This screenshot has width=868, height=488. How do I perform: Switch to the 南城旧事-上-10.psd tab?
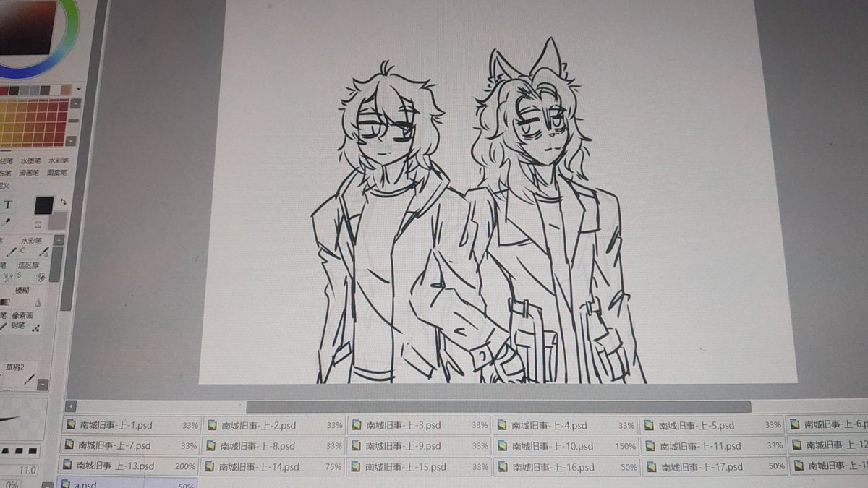point(566,446)
